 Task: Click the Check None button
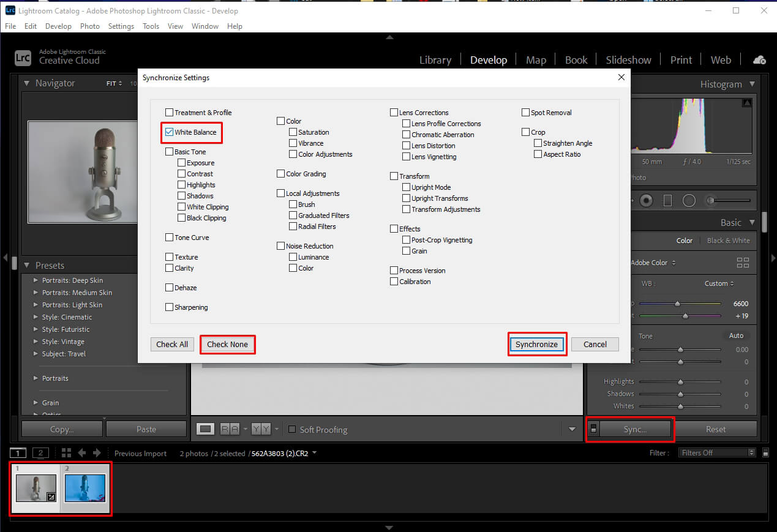(227, 344)
